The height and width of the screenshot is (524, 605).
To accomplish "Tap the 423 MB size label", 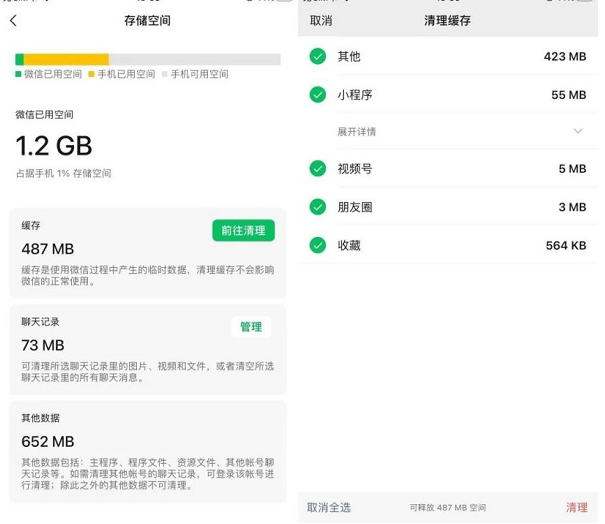I will pyautogui.click(x=565, y=56).
